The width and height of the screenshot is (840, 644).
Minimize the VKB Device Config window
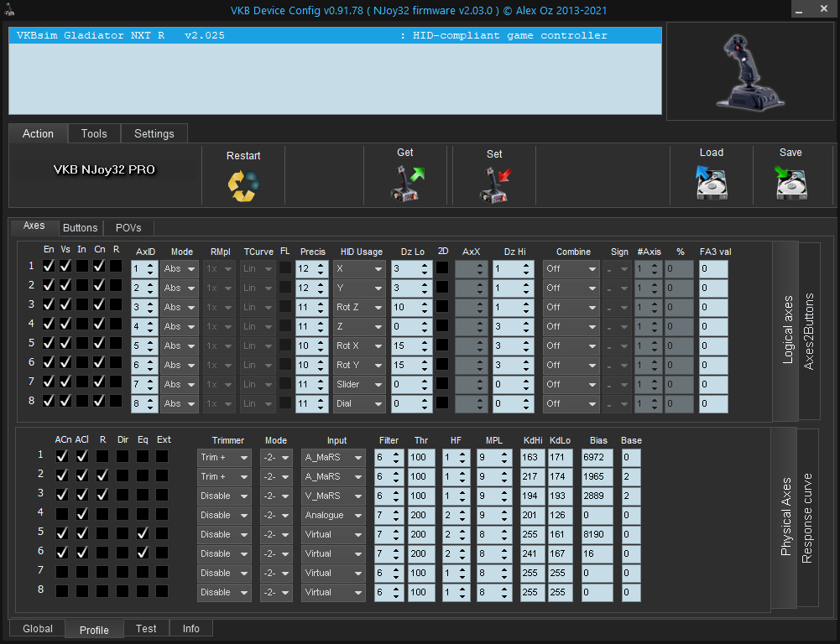[x=803, y=9]
